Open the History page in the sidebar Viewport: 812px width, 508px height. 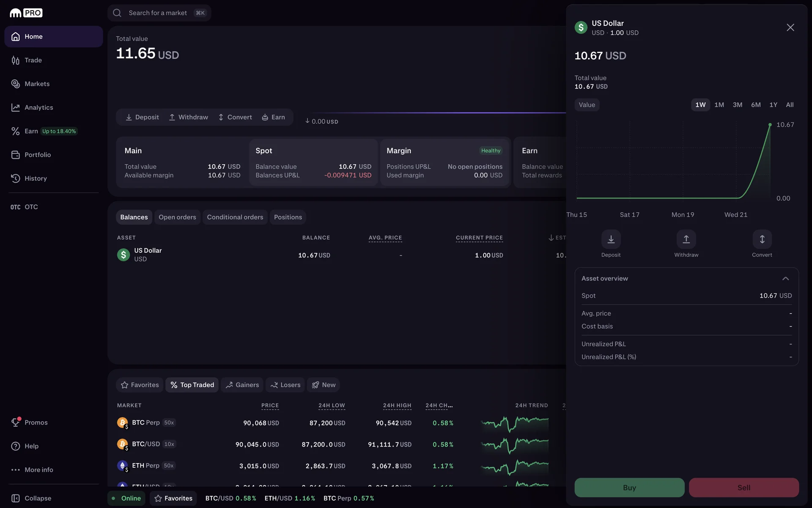coord(36,178)
